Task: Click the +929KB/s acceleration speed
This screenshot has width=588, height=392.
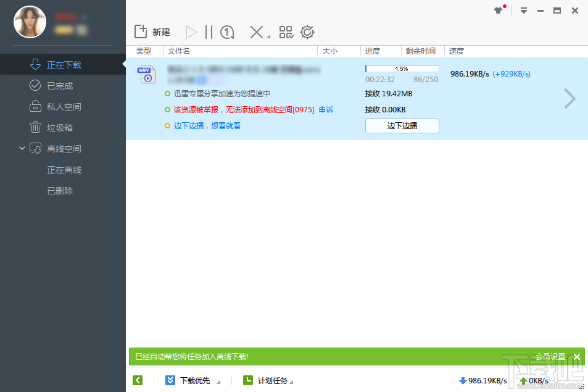Action: point(511,74)
